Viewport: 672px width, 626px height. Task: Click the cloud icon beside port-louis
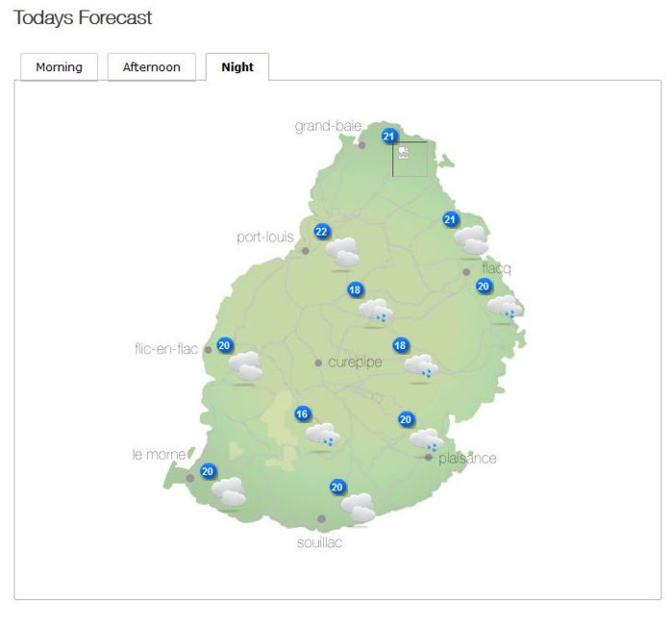pos(343,253)
